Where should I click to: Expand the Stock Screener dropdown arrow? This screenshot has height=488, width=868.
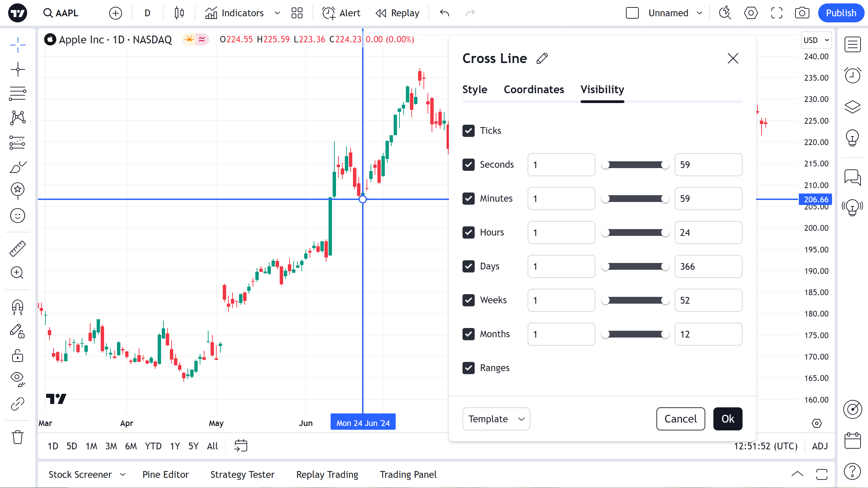(123, 474)
